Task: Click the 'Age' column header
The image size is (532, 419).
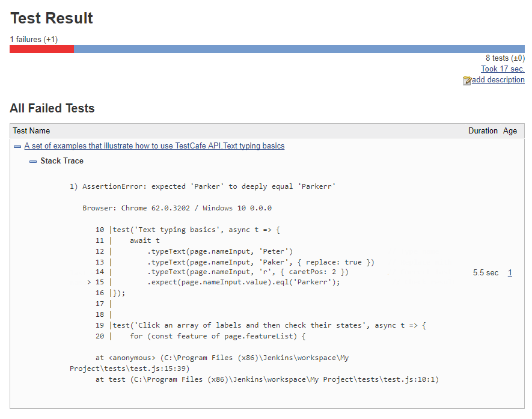Action: 510,131
